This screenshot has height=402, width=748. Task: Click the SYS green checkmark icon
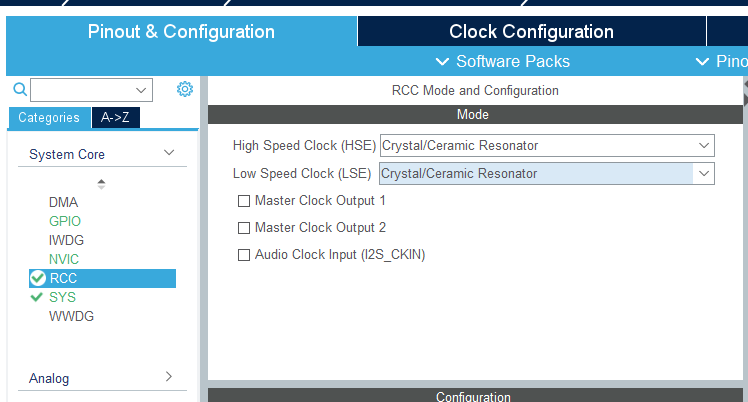pyautogui.click(x=37, y=297)
